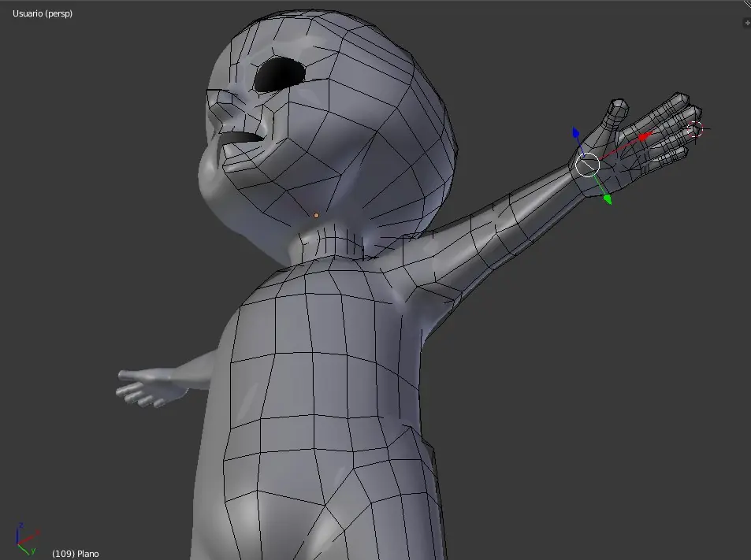Click the blue Z-axis manipulator arrow
The width and height of the screenshot is (751, 560).
(575, 134)
